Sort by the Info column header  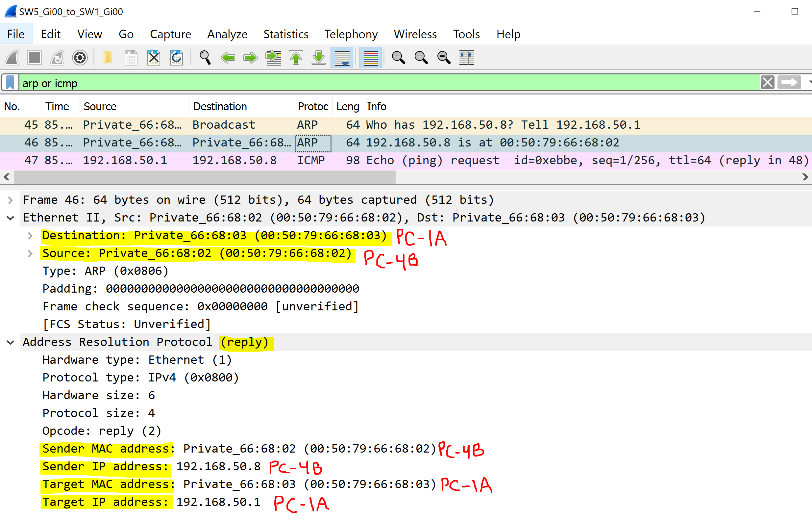[587, 107]
